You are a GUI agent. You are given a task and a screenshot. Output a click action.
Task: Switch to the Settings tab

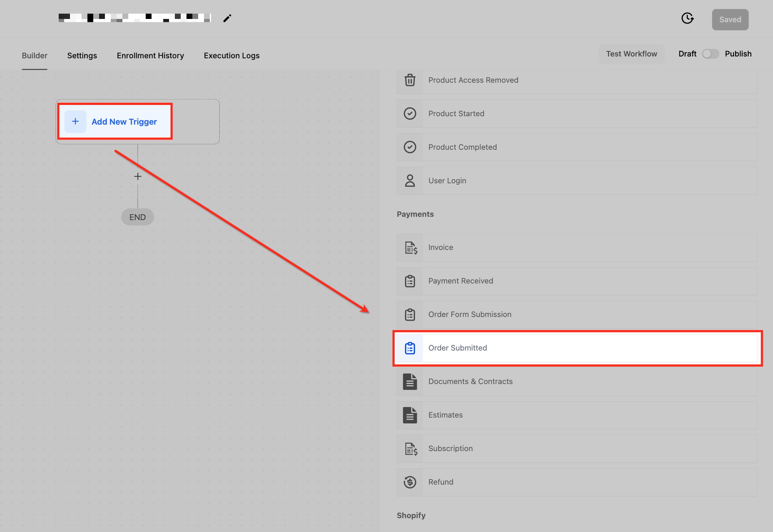[x=82, y=56]
